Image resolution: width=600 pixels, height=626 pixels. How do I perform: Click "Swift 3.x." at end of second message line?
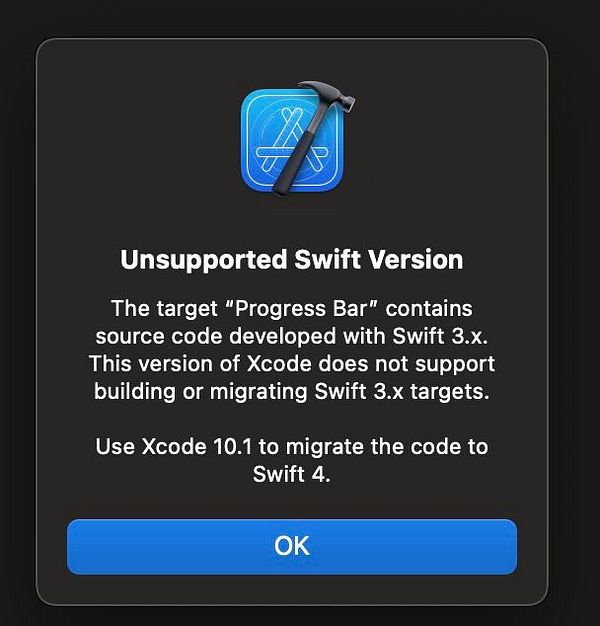pos(440,336)
